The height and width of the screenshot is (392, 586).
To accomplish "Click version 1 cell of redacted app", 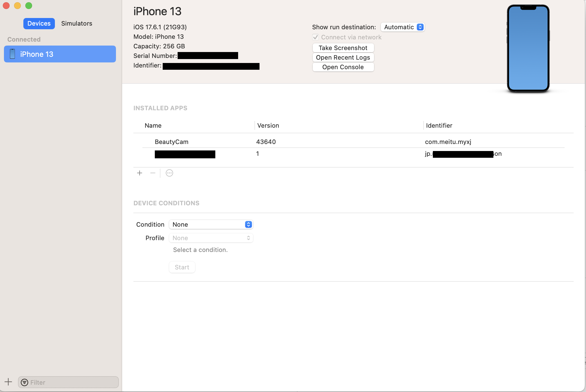I will [x=258, y=154].
